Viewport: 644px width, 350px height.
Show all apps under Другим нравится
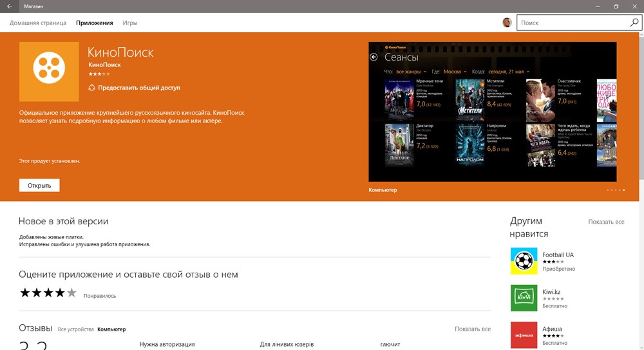coord(606,222)
